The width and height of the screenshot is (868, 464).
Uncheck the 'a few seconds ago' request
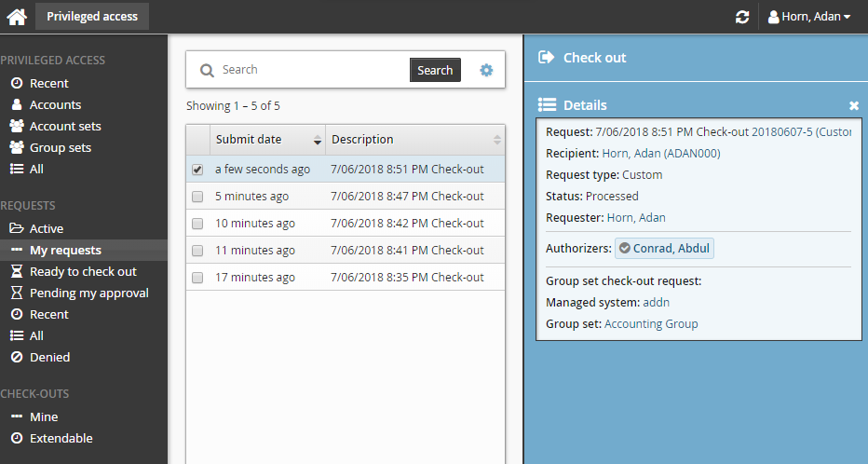pos(197,170)
